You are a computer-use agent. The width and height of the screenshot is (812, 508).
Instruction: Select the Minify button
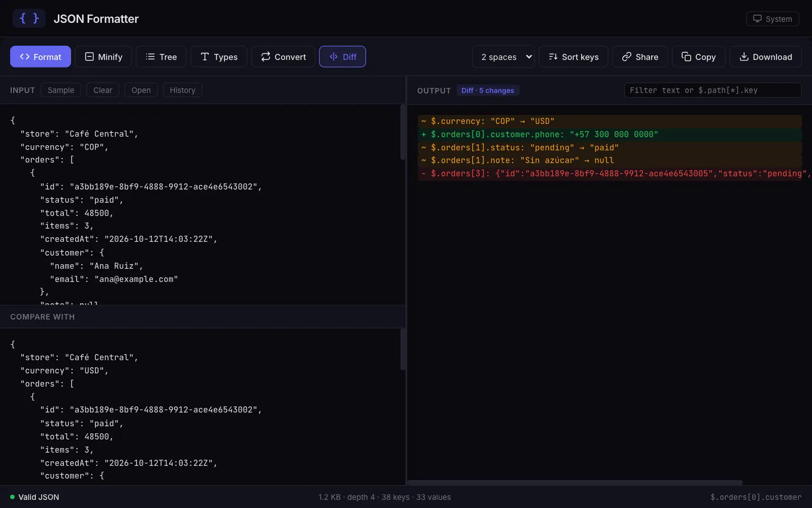coord(104,57)
